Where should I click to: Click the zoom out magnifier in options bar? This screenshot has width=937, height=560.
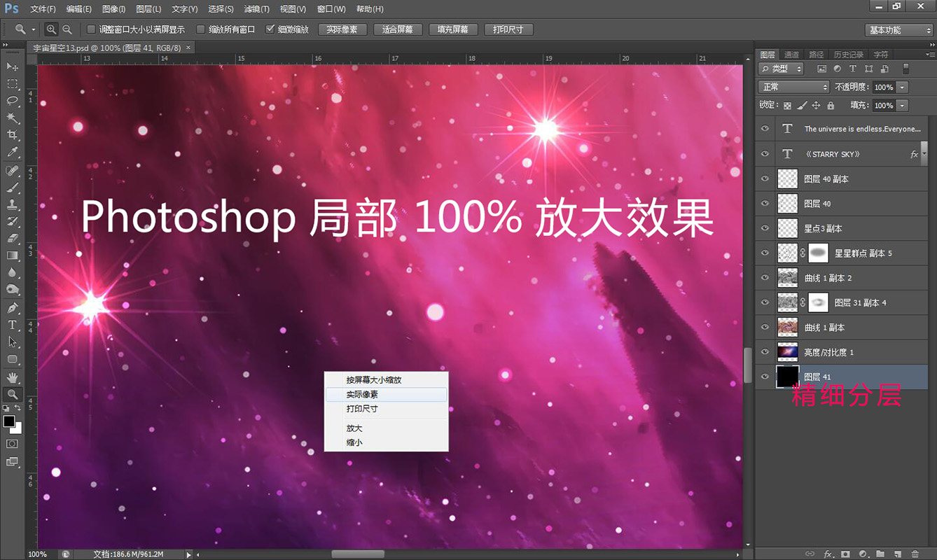coord(67,29)
